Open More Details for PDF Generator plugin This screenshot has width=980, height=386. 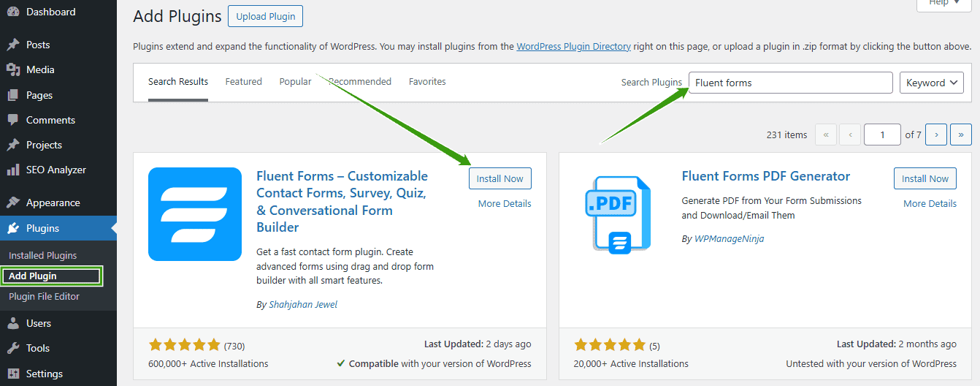[930, 203]
